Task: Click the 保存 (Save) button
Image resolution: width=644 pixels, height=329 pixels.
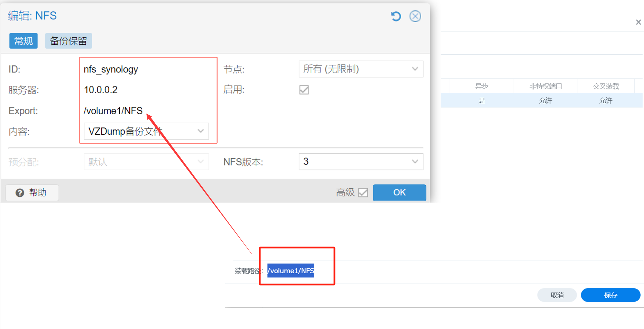Action: (610, 295)
